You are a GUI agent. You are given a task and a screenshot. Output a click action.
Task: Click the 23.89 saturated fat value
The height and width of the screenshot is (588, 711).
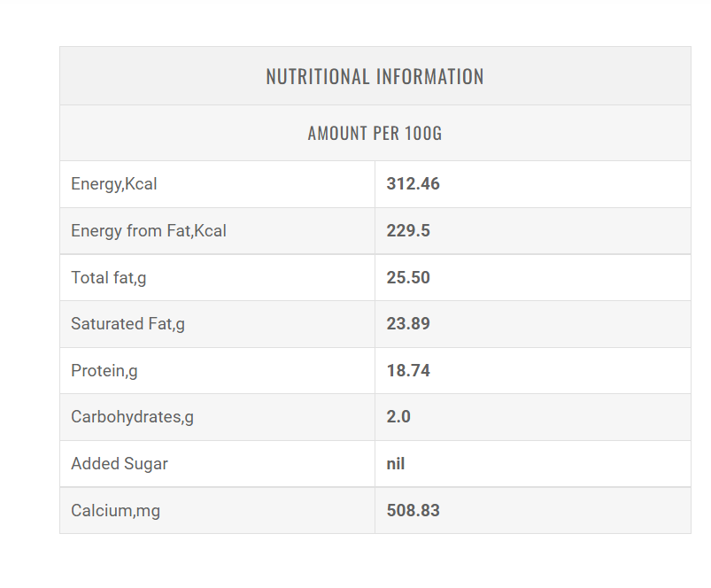[x=408, y=324]
